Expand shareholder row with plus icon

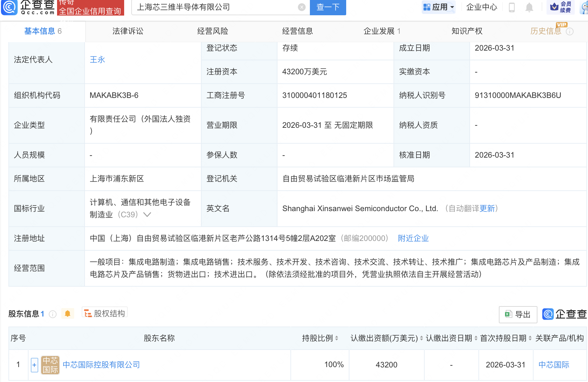click(x=34, y=365)
